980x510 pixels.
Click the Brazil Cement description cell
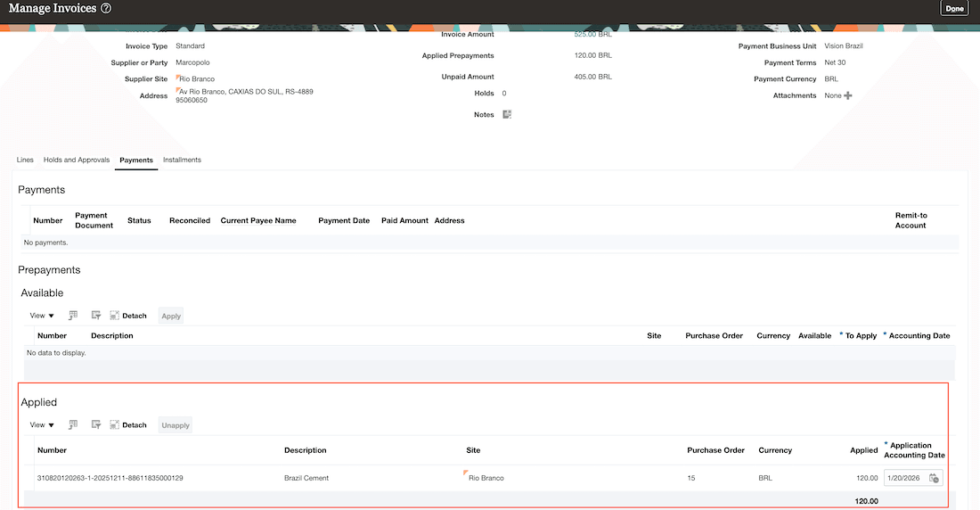(306, 478)
